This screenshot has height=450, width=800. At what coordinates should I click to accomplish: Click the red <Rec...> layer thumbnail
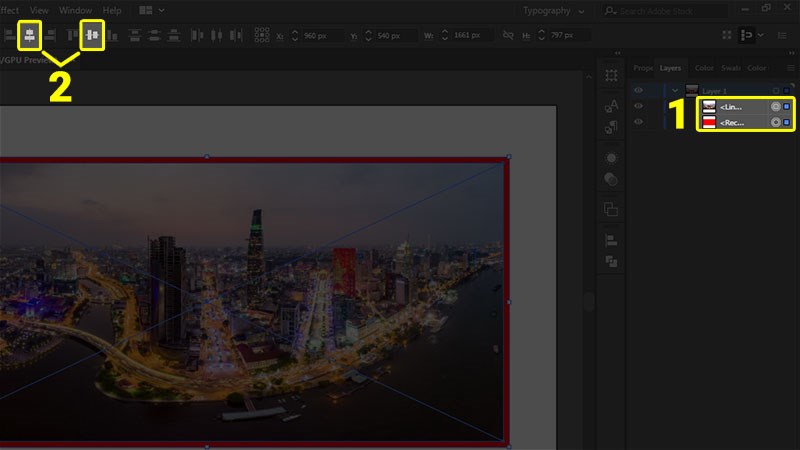(708, 122)
